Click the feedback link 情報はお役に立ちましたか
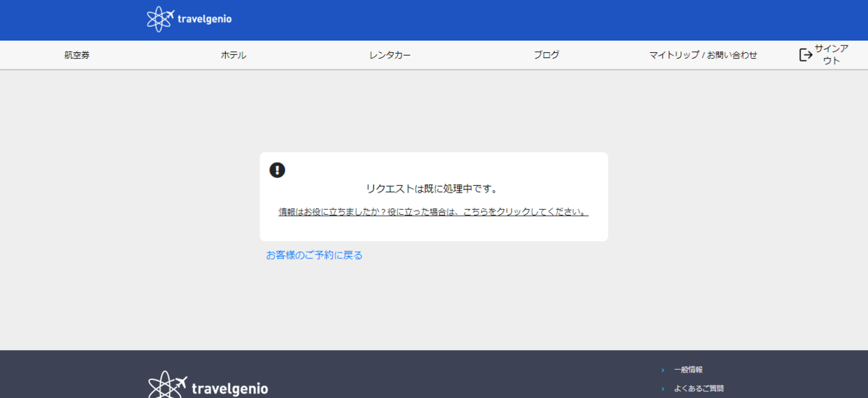Screen dimensions: 868x398 coord(433,212)
